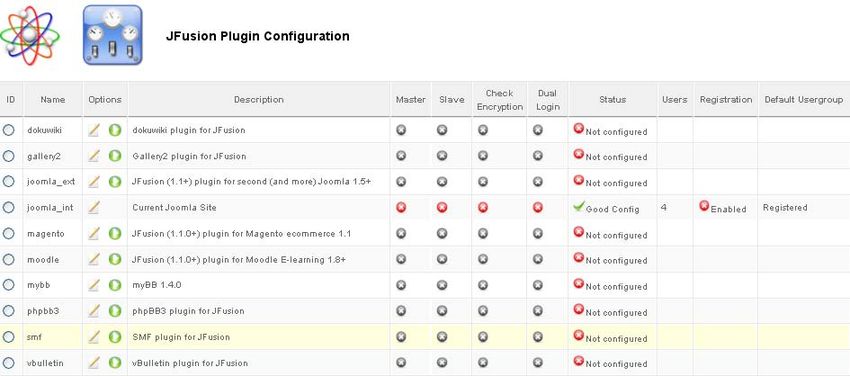Click green arrow icon in gallery2 row

click(x=114, y=155)
